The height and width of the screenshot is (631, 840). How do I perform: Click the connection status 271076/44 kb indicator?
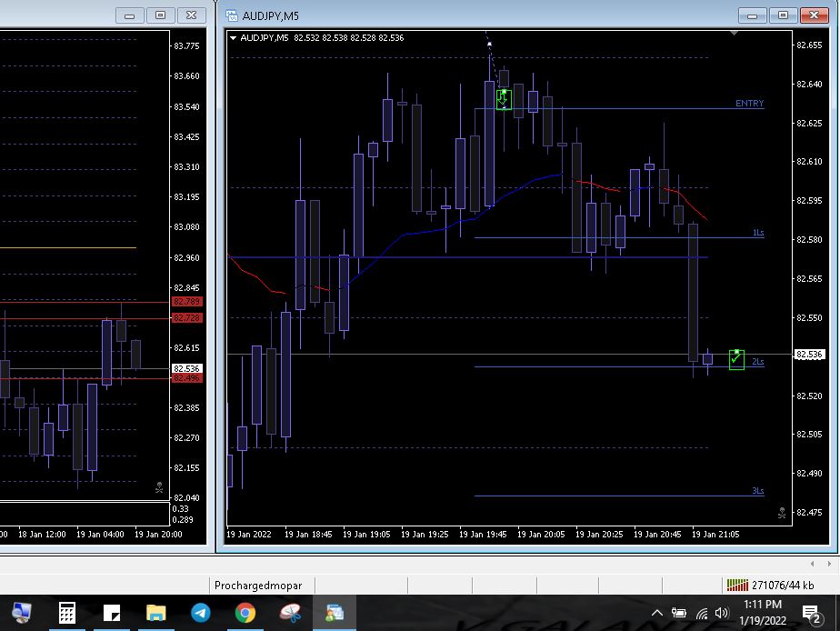click(770, 586)
